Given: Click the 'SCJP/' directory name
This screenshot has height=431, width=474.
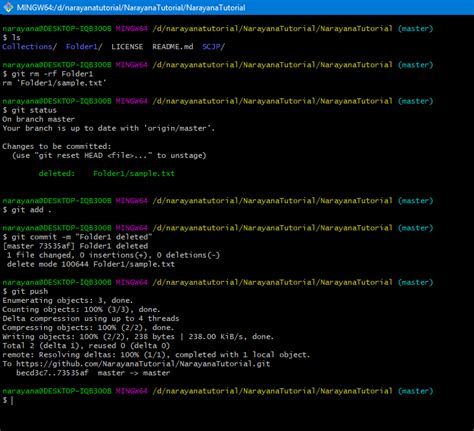Looking at the screenshot, I should point(213,46).
